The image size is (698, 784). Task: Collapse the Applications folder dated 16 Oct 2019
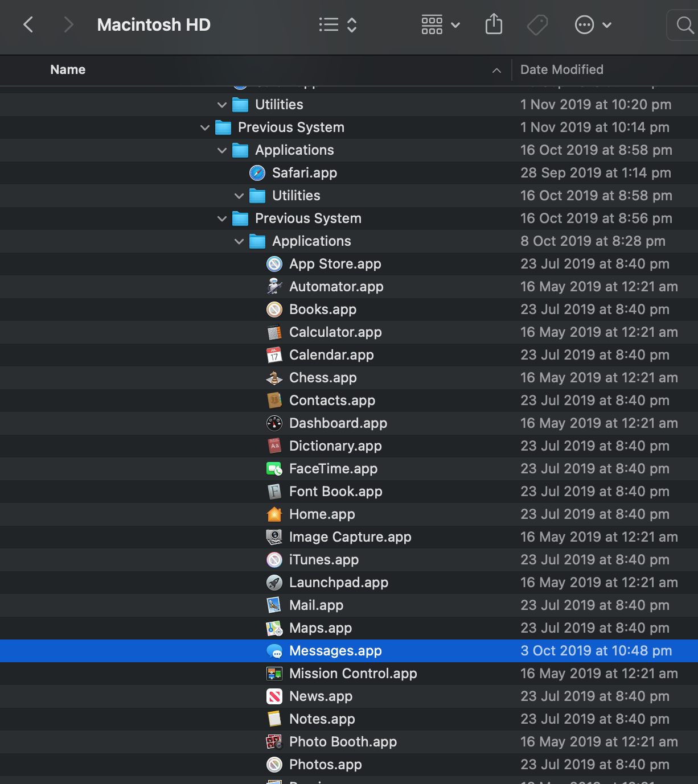(222, 150)
